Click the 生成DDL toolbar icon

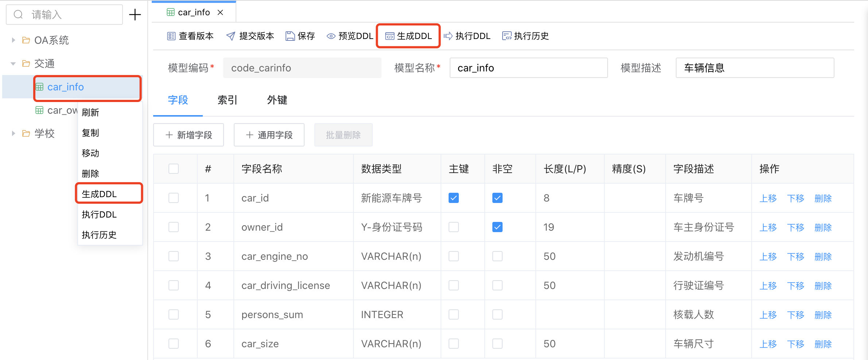click(390, 36)
